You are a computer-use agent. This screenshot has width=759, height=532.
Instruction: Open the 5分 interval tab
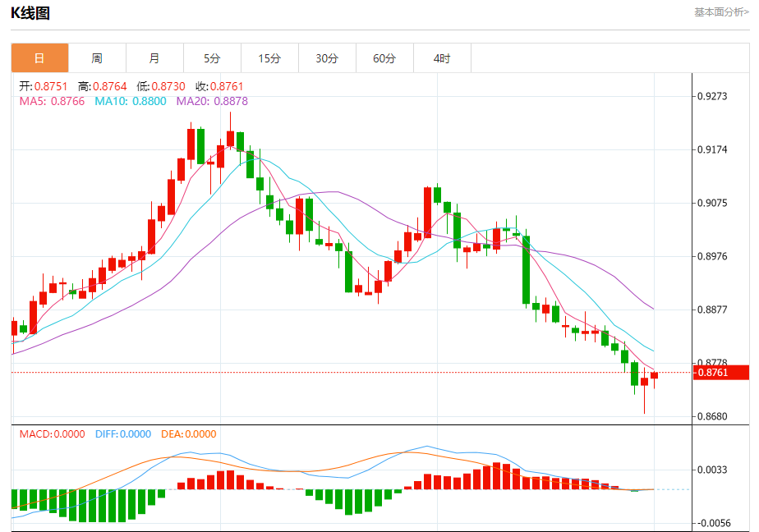coord(212,58)
